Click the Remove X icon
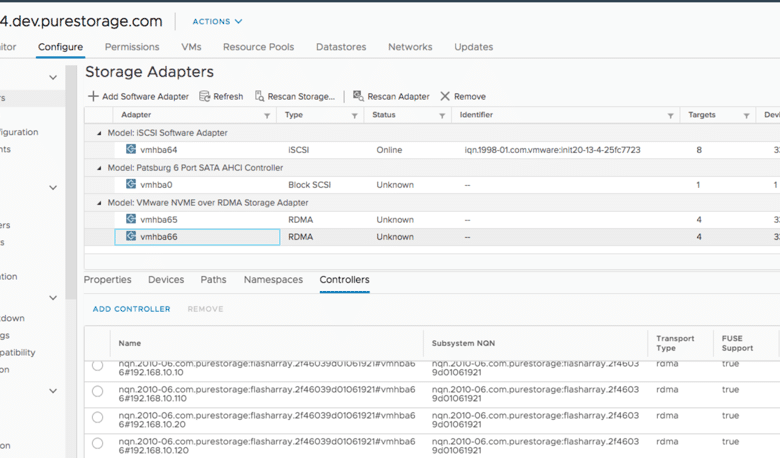This screenshot has width=780, height=458. pos(445,96)
